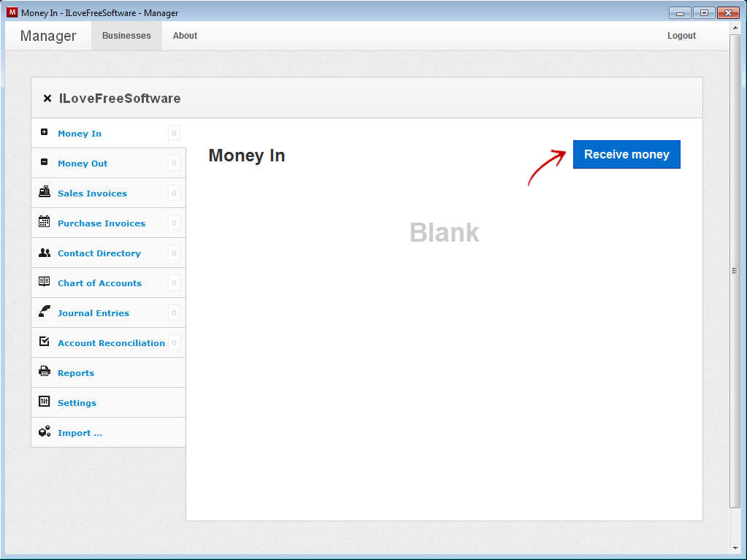This screenshot has width=747, height=560.
Task: Open the About tab
Action: click(185, 36)
